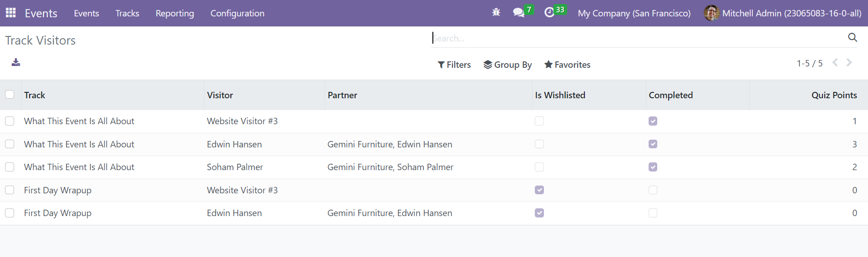The image size is (868, 257).
Task: Expand the Group By dropdown
Action: [x=508, y=65]
